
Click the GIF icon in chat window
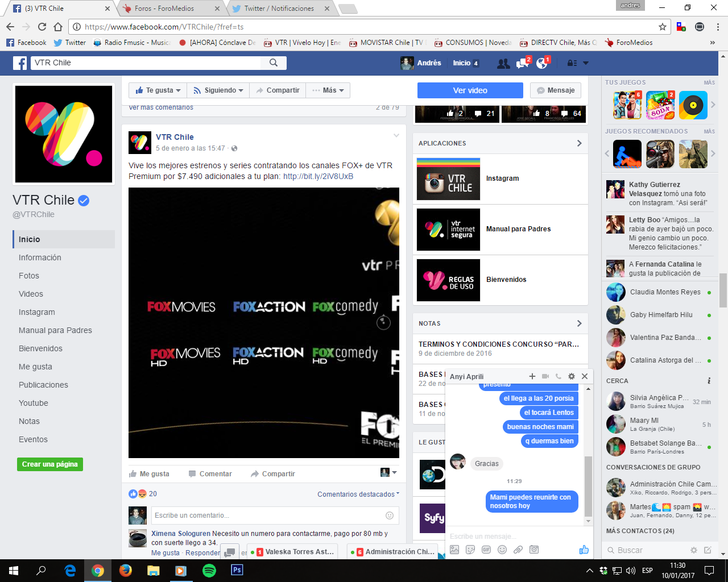click(486, 550)
